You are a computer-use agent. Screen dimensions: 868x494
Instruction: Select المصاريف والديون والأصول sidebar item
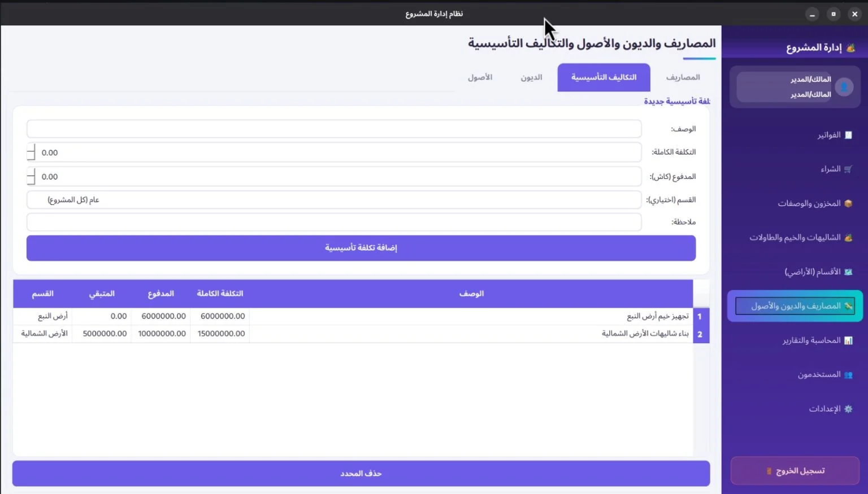point(795,306)
